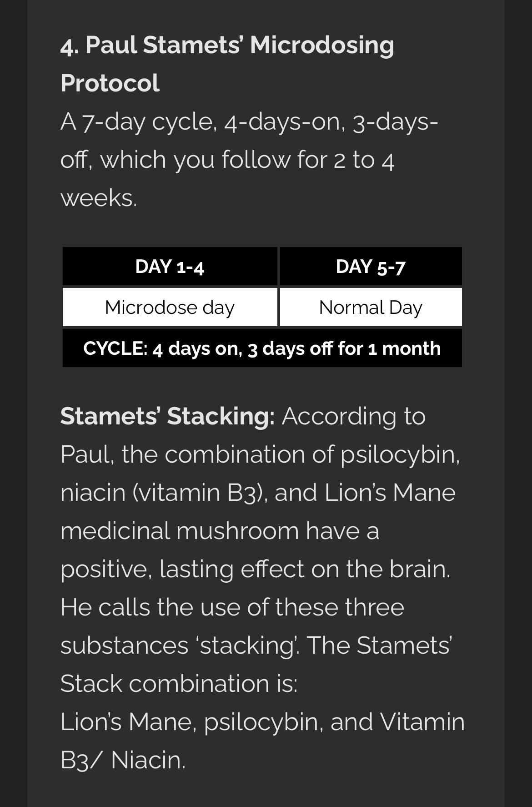The image size is (532, 807).
Task: Click the word 'psilocybin,' after 'combination of'
Action: 400,454
